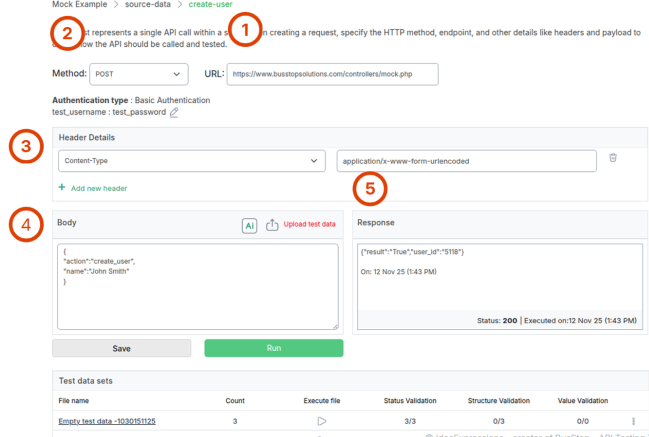Click the Save button
Viewport: 649px width, 437px height.
tap(121, 348)
